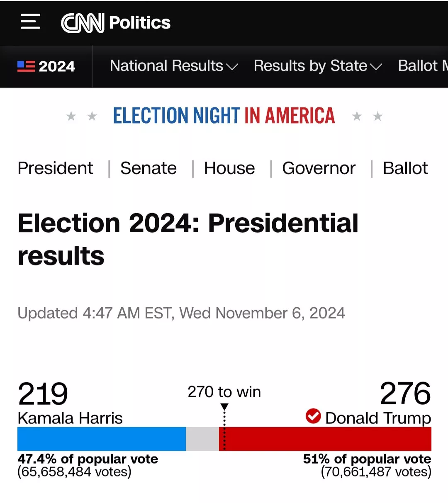
Task: Expand the National Results dropdown
Action: coord(174,66)
